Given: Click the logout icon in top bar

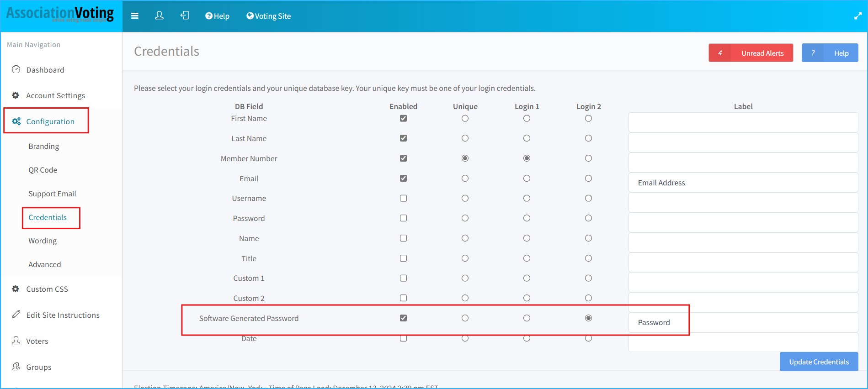Looking at the screenshot, I should point(184,16).
